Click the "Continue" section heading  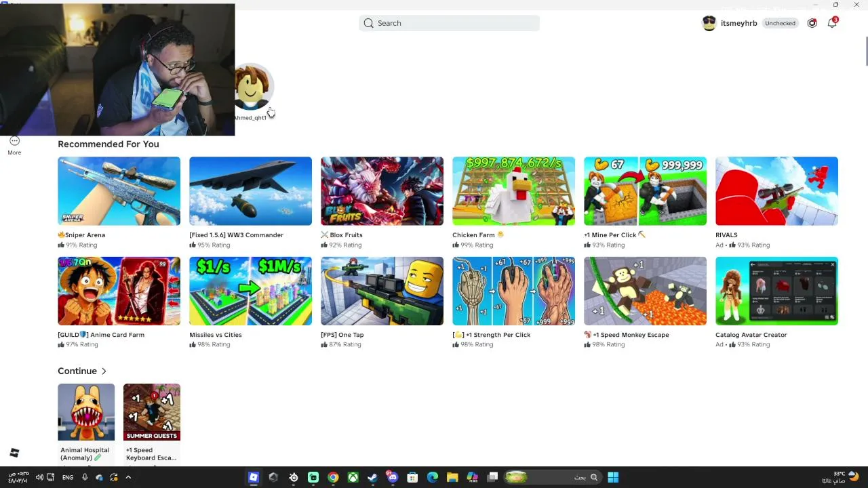click(x=77, y=371)
